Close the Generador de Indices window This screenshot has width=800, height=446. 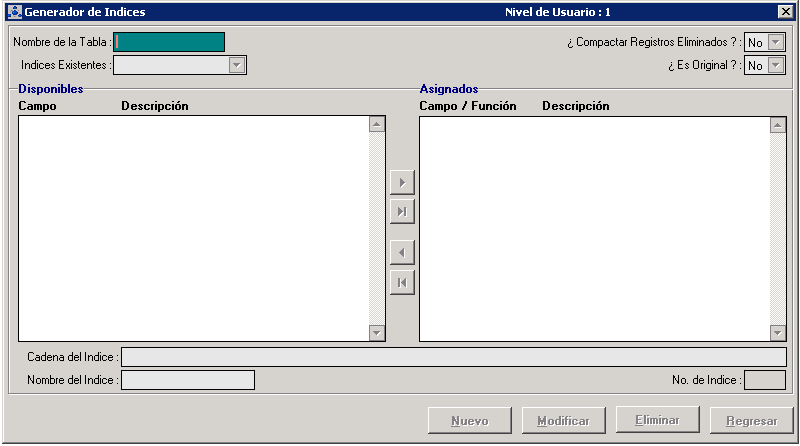785,12
